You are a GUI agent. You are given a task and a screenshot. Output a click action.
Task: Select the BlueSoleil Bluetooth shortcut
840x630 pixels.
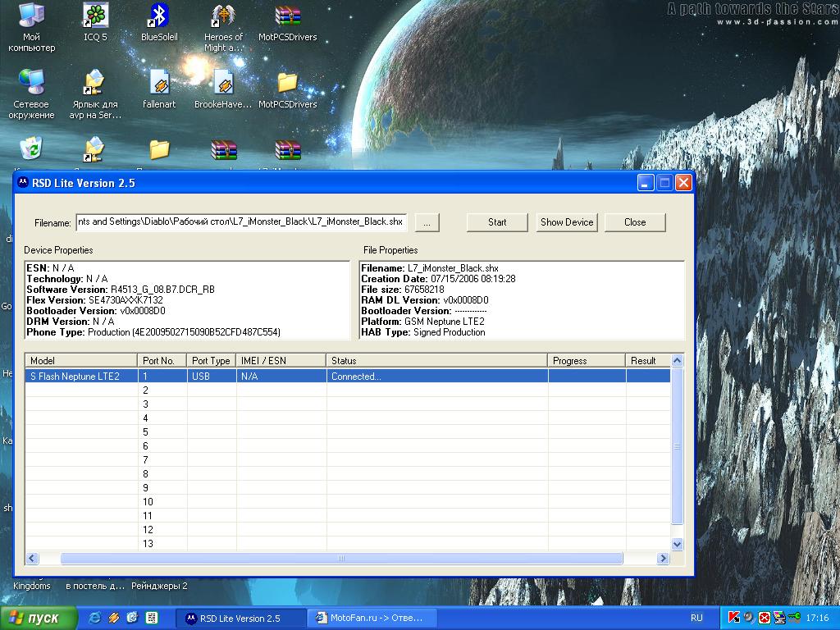point(159,22)
